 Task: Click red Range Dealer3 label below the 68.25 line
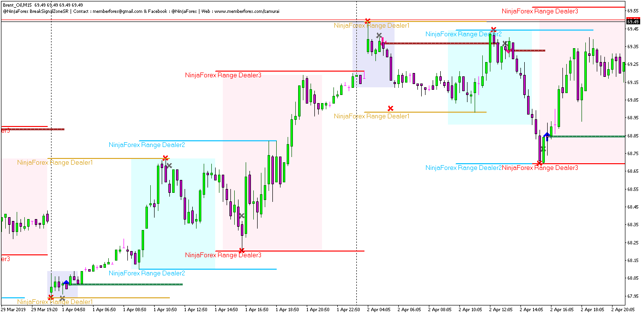coord(223,255)
